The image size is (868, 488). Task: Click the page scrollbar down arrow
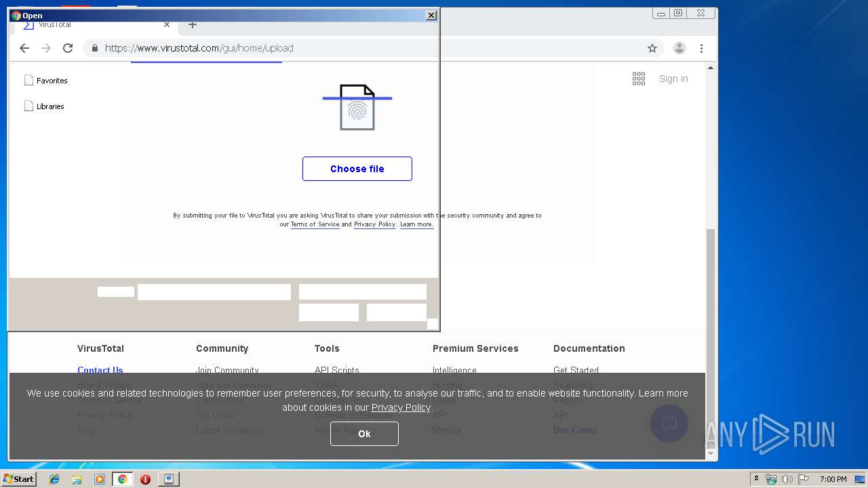tap(711, 453)
